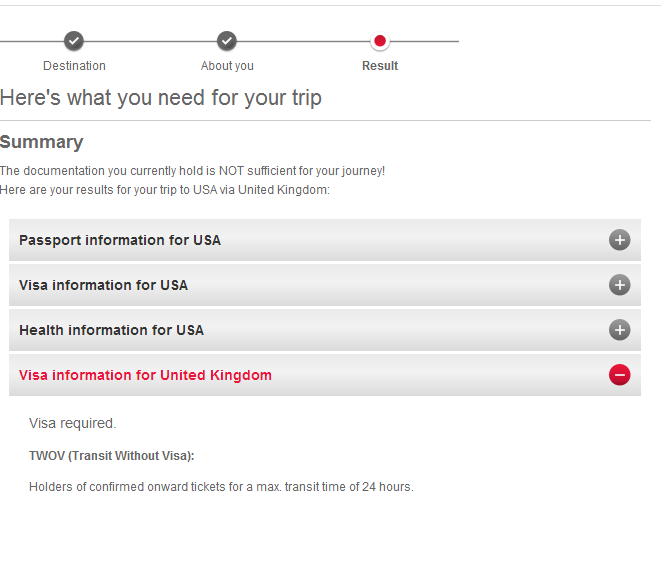The image size is (661, 563).
Task: Click the 'Here's what you need' heading
Action: coord(161,98)
